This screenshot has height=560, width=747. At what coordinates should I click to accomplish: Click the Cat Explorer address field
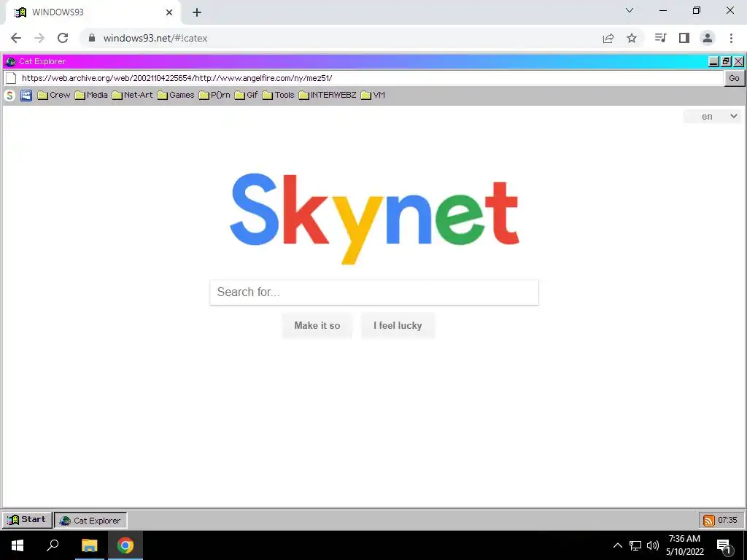tap(371, 78)
